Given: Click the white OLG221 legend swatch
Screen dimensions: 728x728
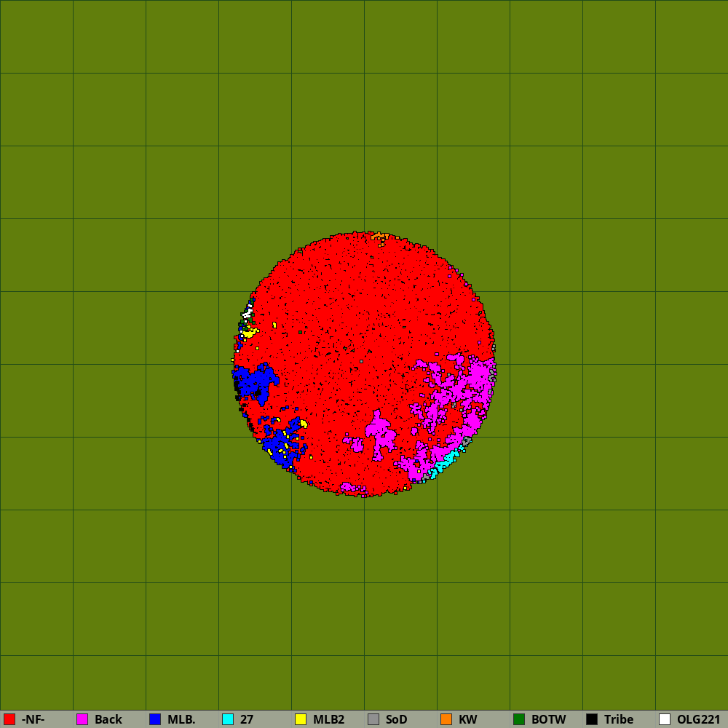Looking at the screenshot, I should click(x=665, y=719).
